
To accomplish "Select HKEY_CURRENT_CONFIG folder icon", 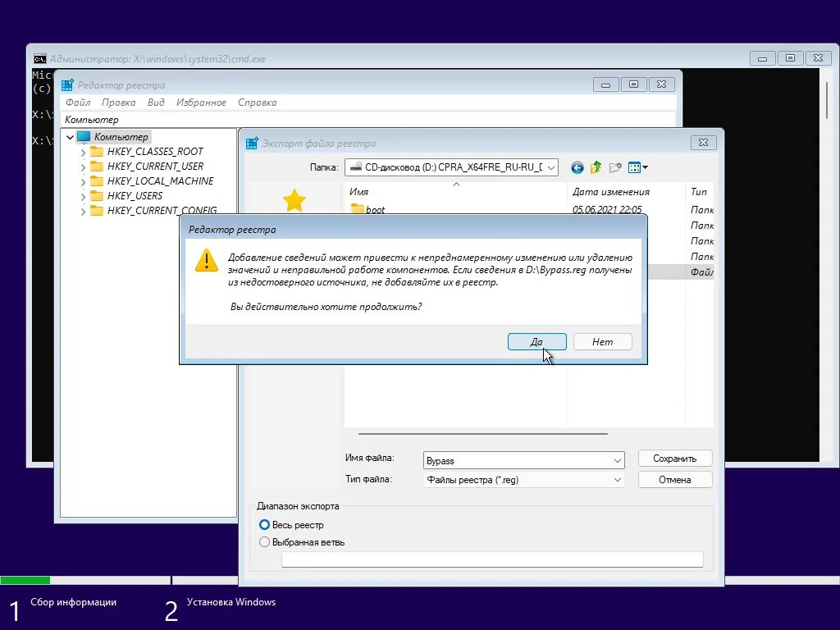I will (x=97, y=210).
